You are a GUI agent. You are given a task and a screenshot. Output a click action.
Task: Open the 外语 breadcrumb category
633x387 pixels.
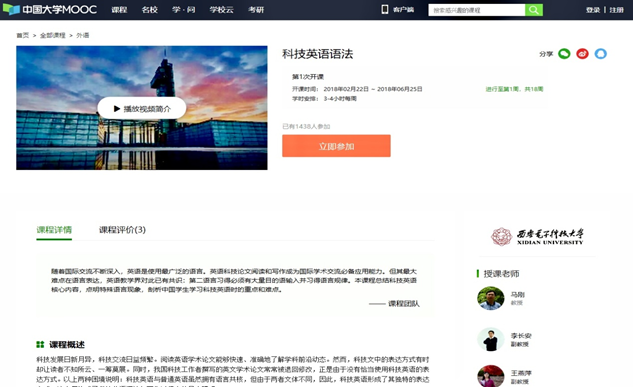83,35
